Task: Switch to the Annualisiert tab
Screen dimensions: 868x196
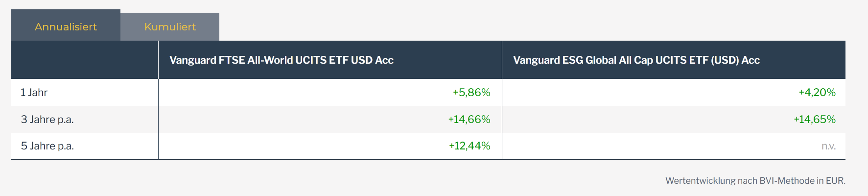Action: tap(66, 26)
